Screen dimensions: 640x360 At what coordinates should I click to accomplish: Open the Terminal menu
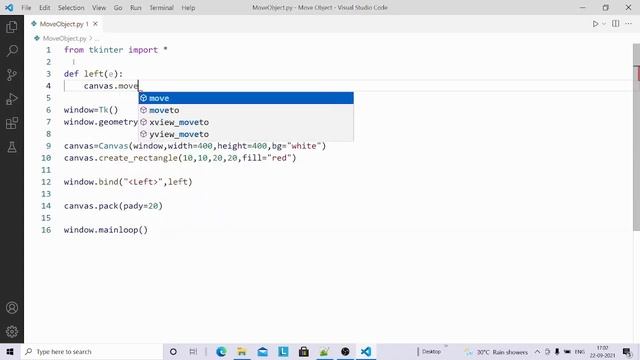161,8
